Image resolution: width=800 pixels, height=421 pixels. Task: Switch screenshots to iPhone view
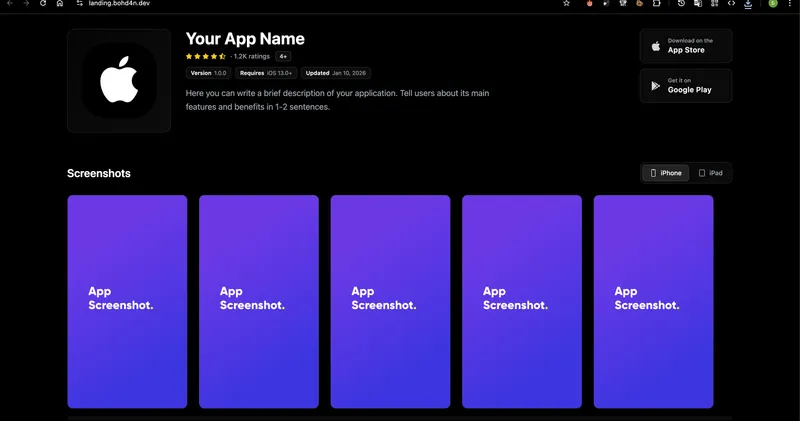click(666, 173)
